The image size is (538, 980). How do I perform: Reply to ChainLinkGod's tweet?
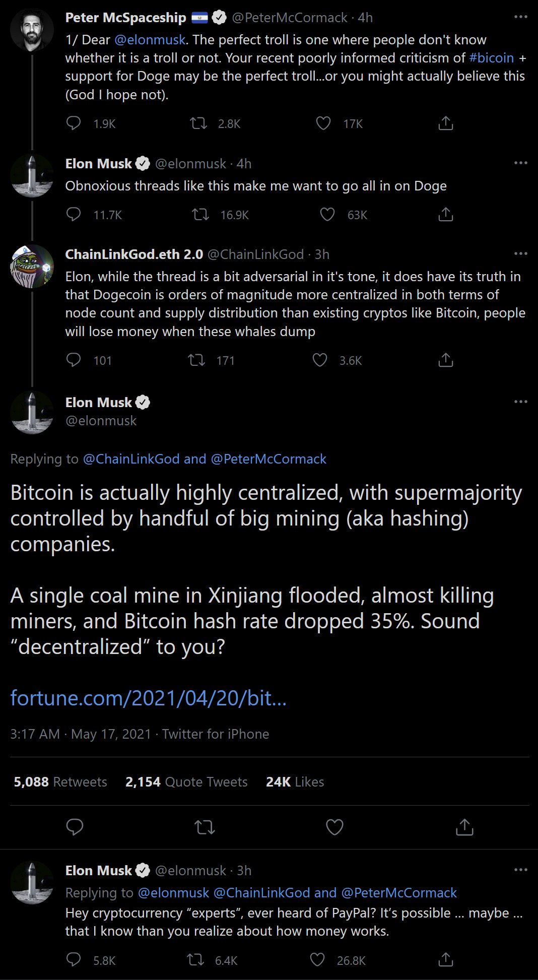click(74, 360)
